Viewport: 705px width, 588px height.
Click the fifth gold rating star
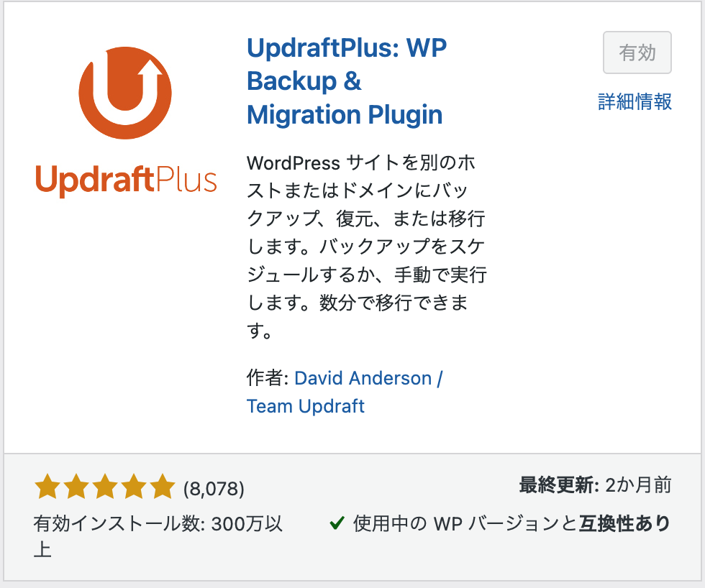tap(163, 487)
